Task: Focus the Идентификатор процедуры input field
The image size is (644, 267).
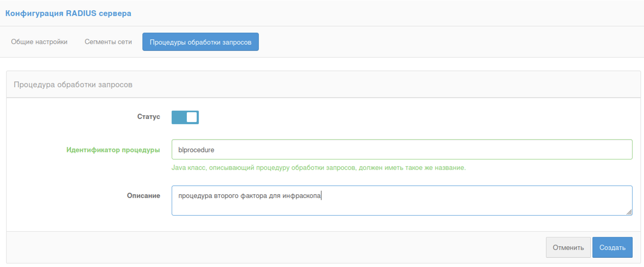Action: (x=401, y=149)
